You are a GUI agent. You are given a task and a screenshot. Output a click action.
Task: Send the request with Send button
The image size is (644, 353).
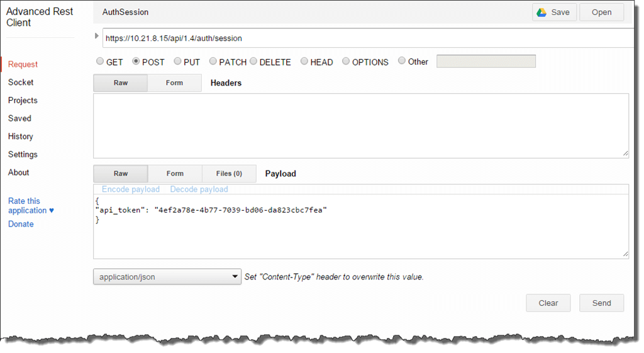[x=602, y=303]
